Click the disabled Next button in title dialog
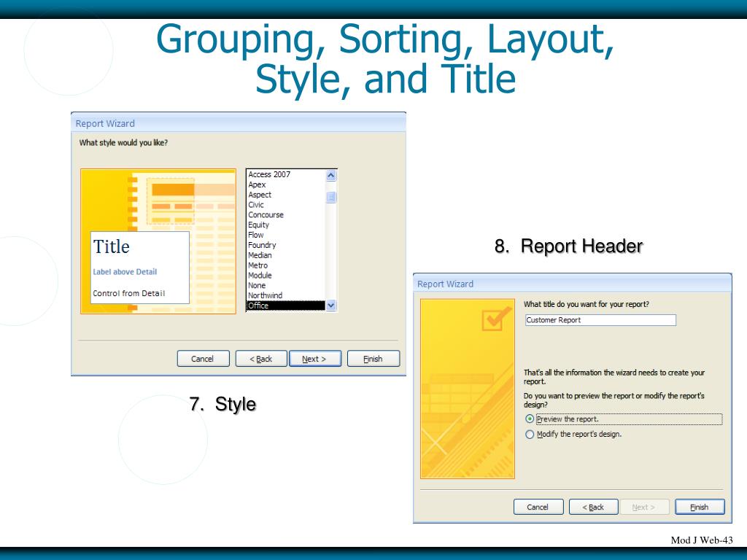The width and height of the screenshot is (747, 560). pyautogui.click(x=644, y=507)
